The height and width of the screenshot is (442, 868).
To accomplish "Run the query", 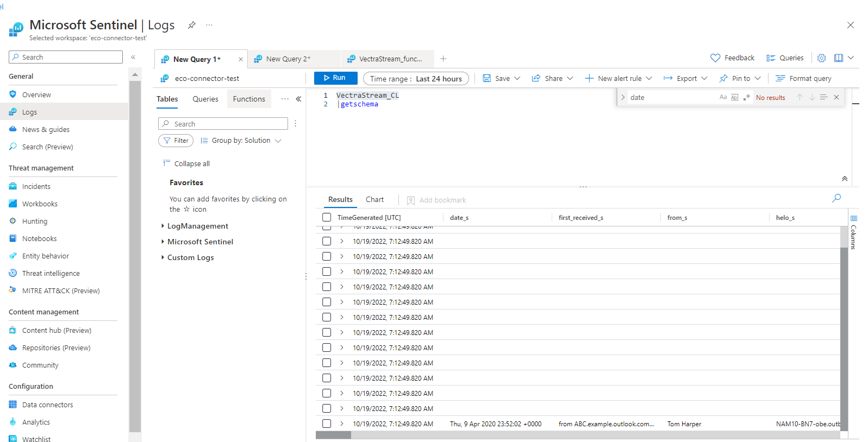I will click(336, 78).
